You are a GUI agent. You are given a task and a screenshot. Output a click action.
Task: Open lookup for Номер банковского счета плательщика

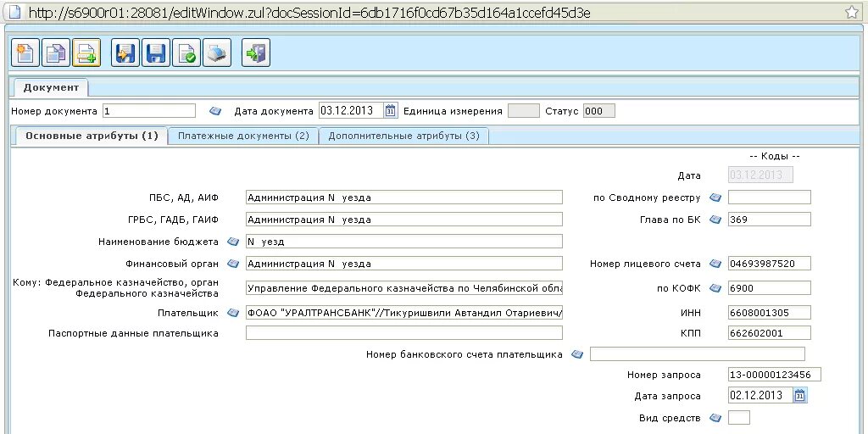point(577,354)
